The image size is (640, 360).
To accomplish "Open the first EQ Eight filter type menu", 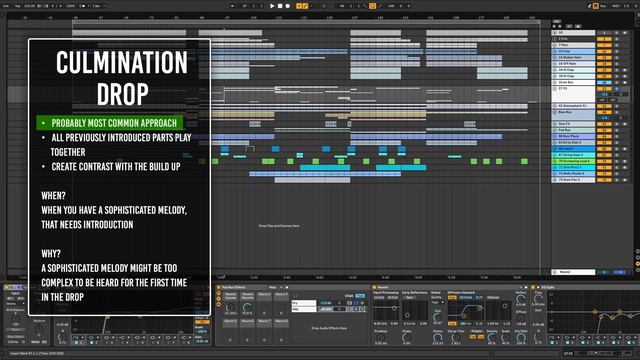I will click(554, 338).
